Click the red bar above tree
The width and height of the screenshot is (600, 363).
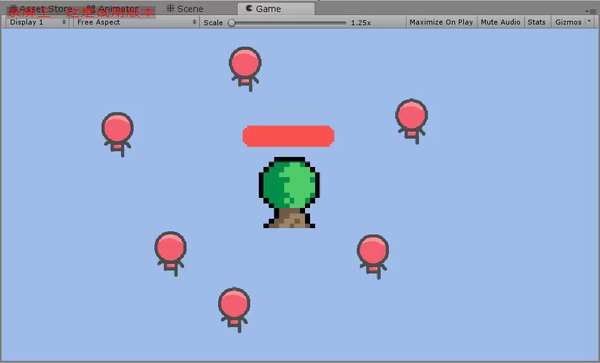289,136
